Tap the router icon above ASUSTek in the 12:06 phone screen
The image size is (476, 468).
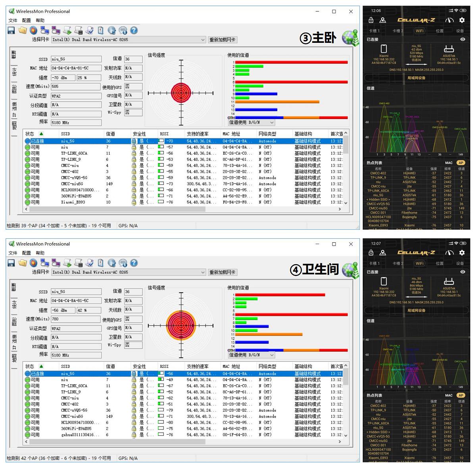click(449, 49)
